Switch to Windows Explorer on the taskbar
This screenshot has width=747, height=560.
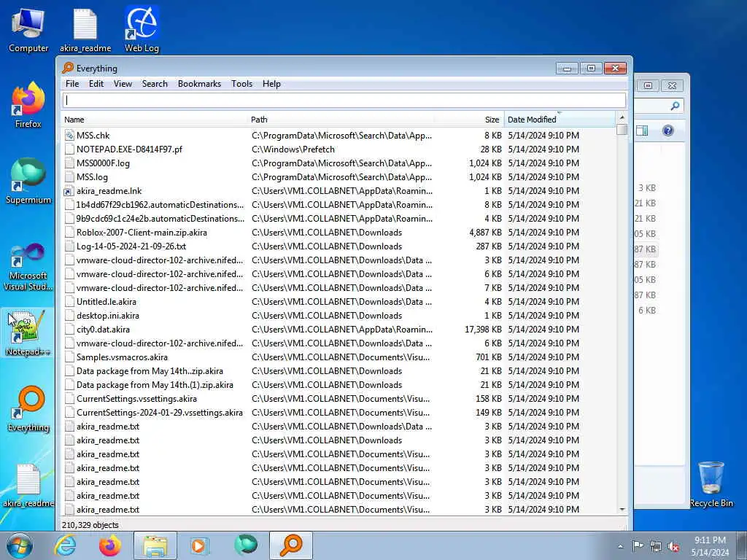[x=155, y=545]
